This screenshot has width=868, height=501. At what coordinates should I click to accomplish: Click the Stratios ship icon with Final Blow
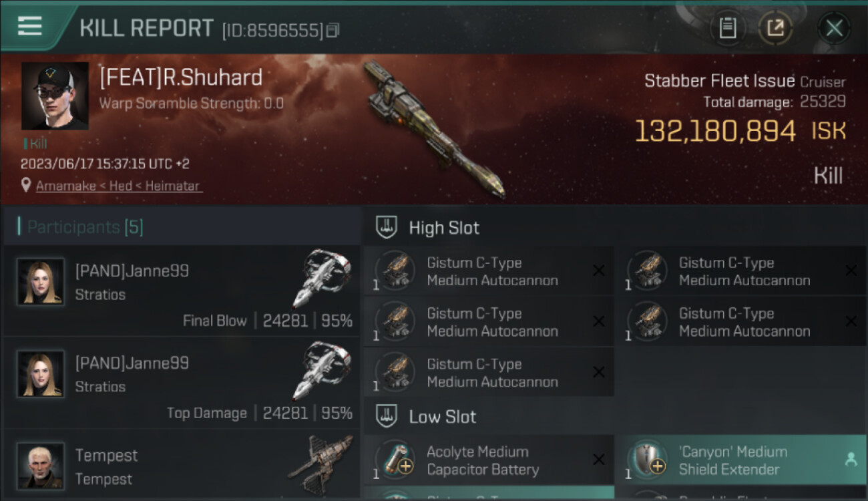click(322, 277)
